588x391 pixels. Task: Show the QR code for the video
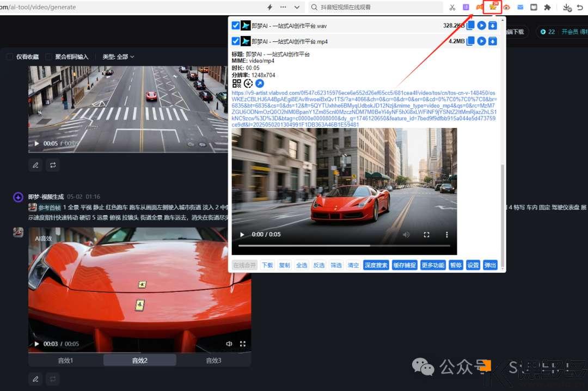point(237,83)
